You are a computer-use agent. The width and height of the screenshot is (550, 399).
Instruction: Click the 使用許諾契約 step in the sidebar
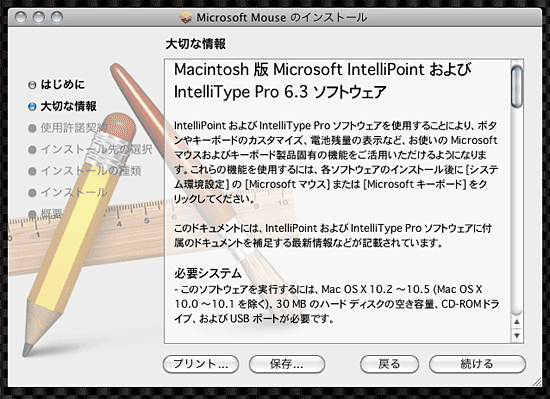point(74,128)
